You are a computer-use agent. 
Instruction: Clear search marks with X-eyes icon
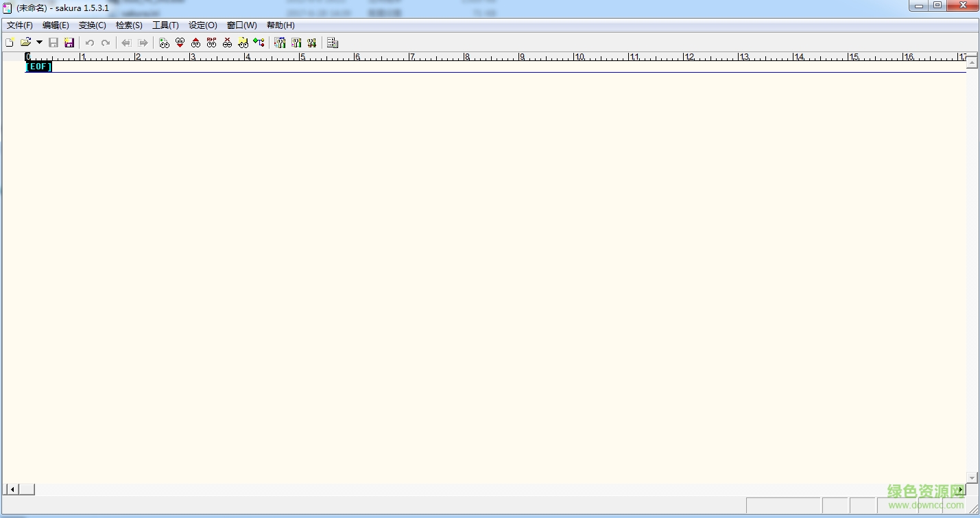pos(227,43)
